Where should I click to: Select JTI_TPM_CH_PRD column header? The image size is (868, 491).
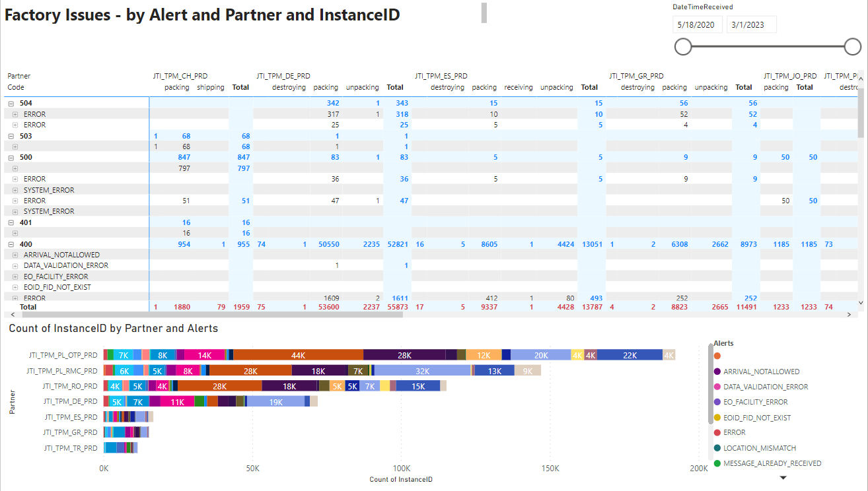[x=180, y=76]
